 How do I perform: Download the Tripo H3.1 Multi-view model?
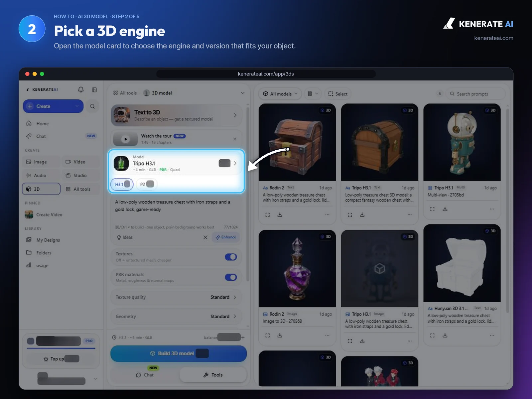click(x=445, y=209)
